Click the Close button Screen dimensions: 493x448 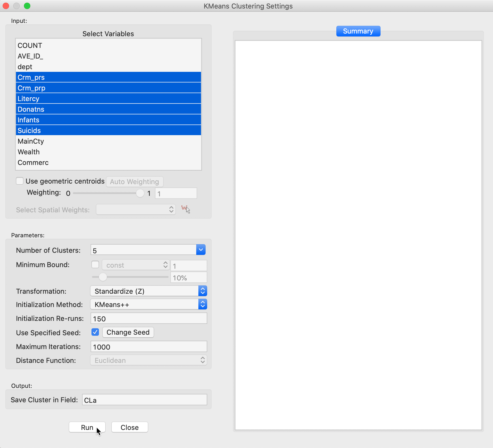pyautogui.click(x=130, y=427)
